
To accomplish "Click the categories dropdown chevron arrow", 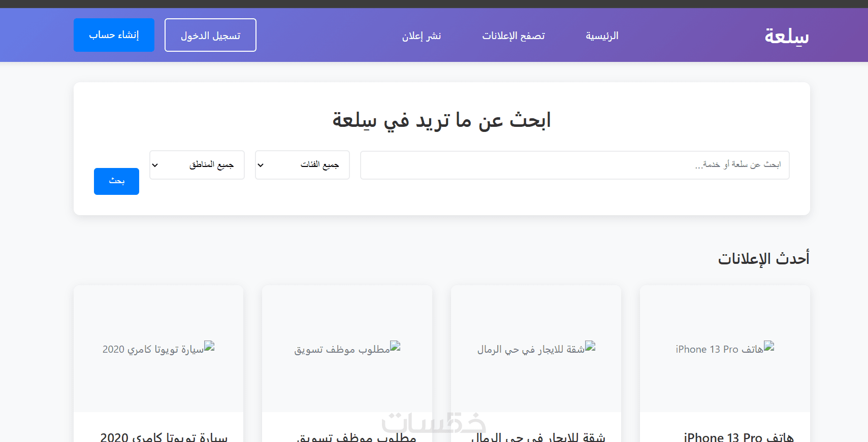I will [x=261, y=165].
